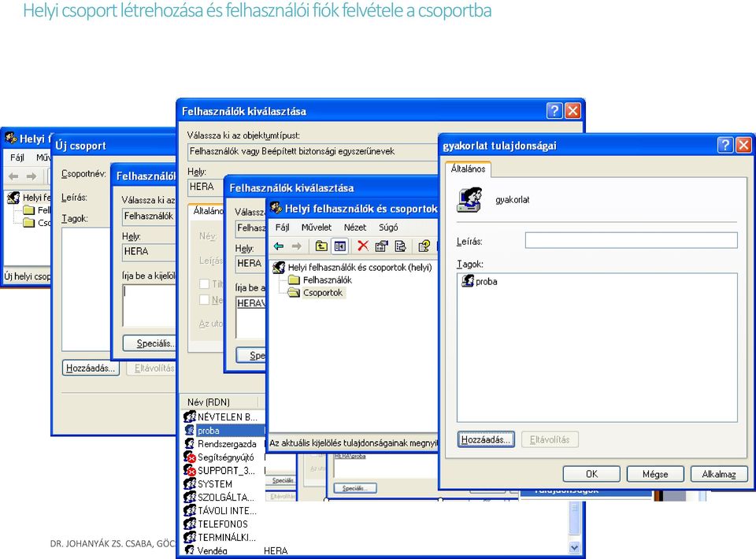The image size is (756, 559).
Task: Click the object type field Felhasználók vagy Beépített biztonsági egyszerűnevek
Action: coord(313,151)
